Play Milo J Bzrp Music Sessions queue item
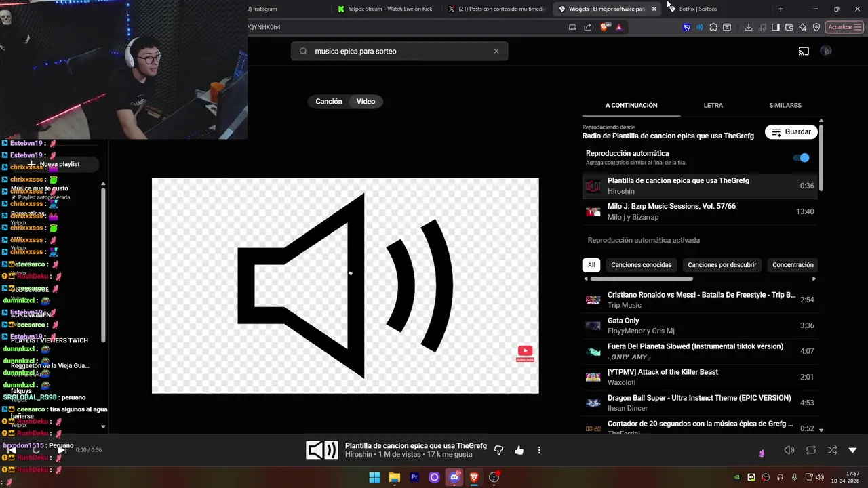Screen dimensions: 868x488 [700, 211]
